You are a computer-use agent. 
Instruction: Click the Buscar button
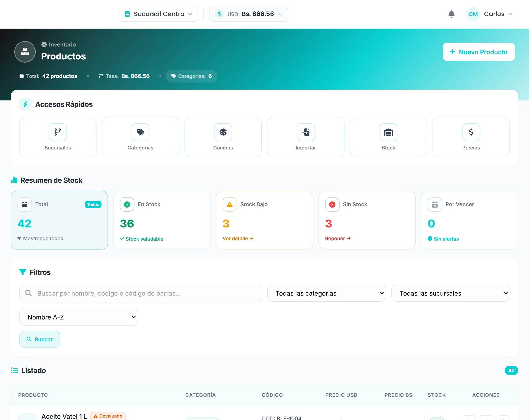coord(40,339)
